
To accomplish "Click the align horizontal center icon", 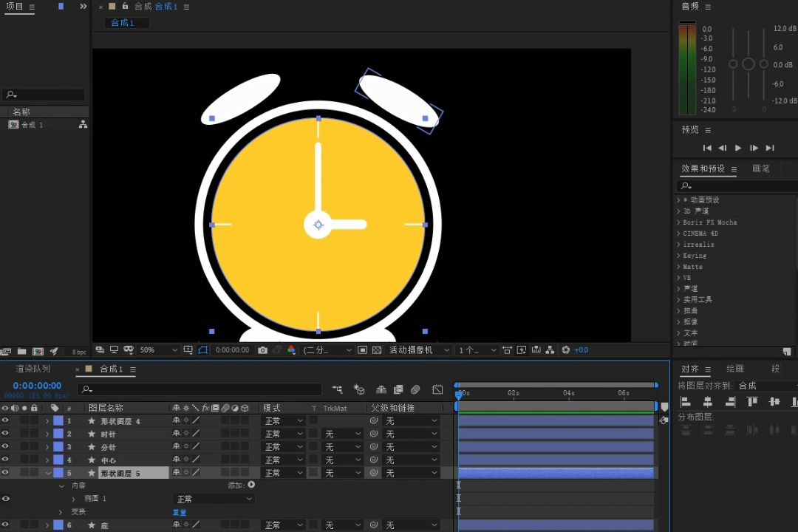I will coord(707,402).
